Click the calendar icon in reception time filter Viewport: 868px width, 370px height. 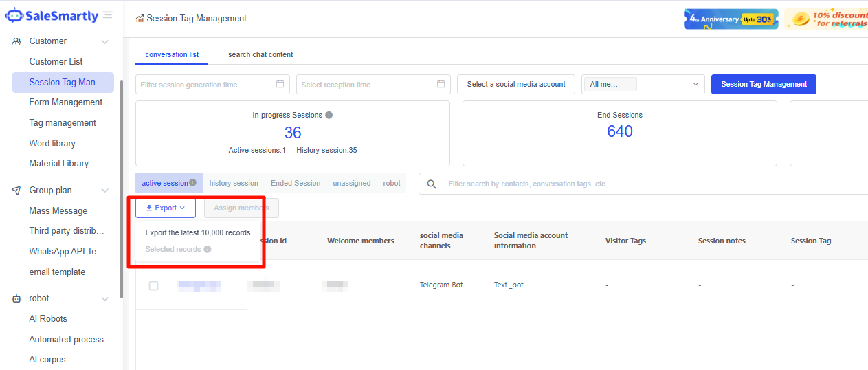(x=441, y=84)
